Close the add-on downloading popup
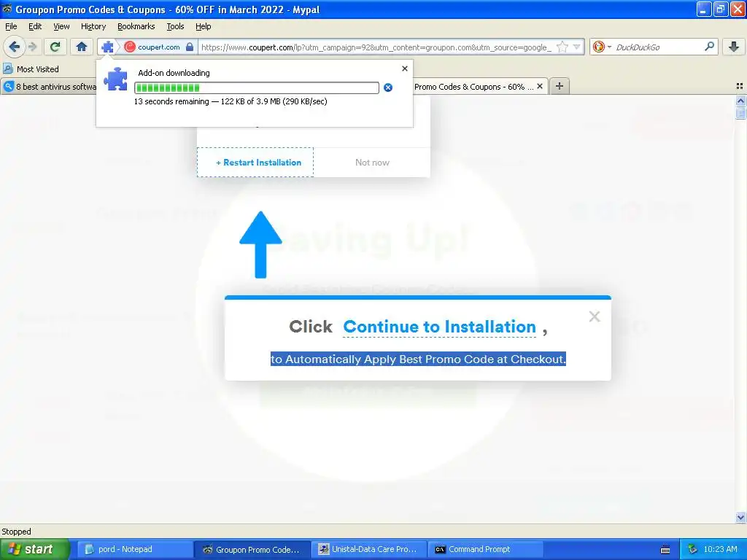747x560 pixels. tap(404, 69)
